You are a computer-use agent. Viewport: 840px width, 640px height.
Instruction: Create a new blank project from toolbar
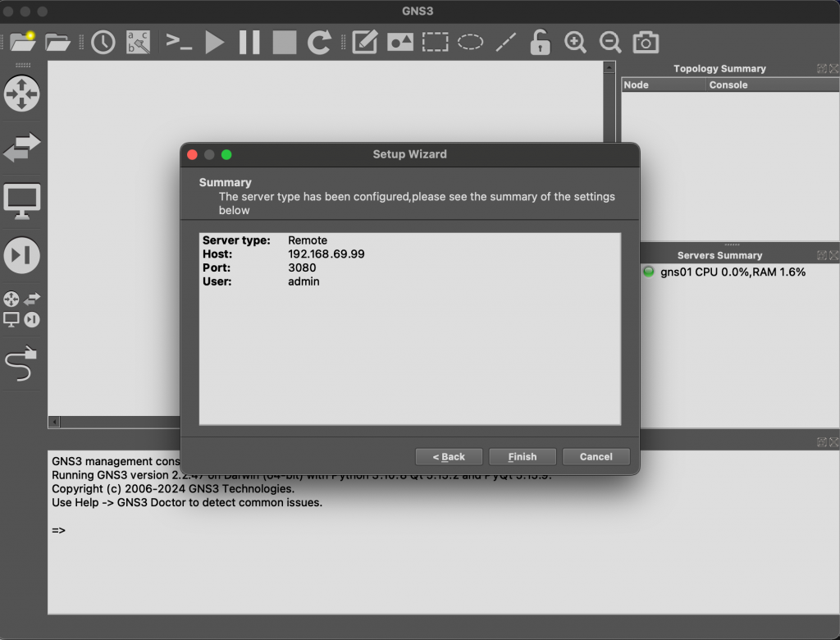tap(22, 42)
